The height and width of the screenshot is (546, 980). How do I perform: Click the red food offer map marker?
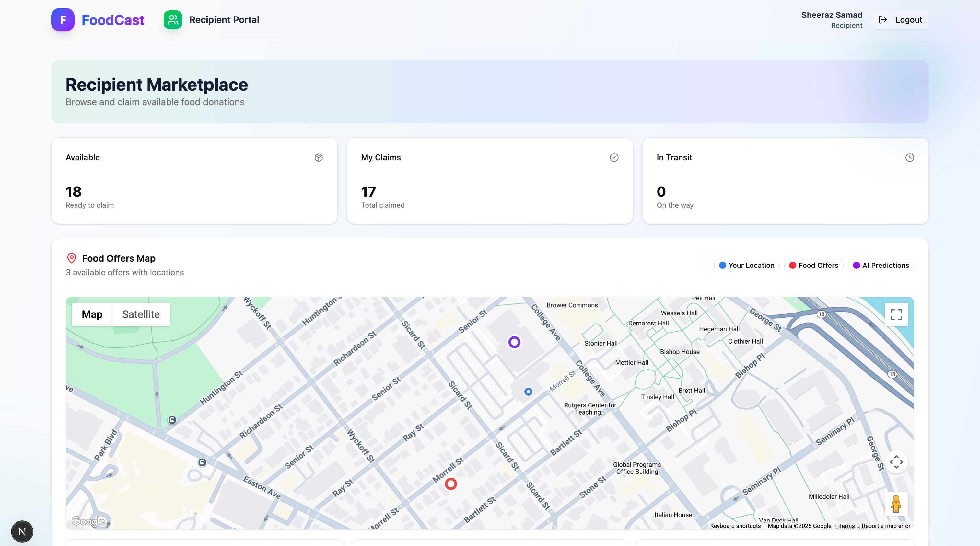pos(451,484)
